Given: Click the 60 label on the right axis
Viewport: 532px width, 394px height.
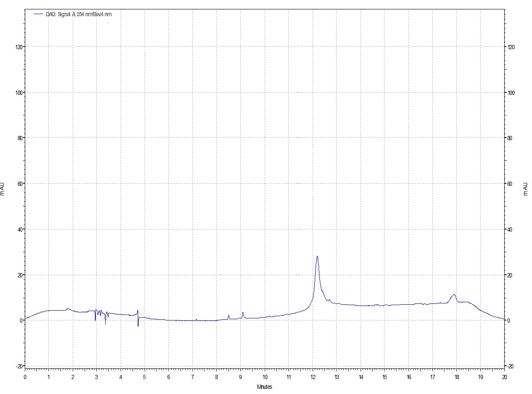Looking at the screenshot, I should click(x=510, y=184).
